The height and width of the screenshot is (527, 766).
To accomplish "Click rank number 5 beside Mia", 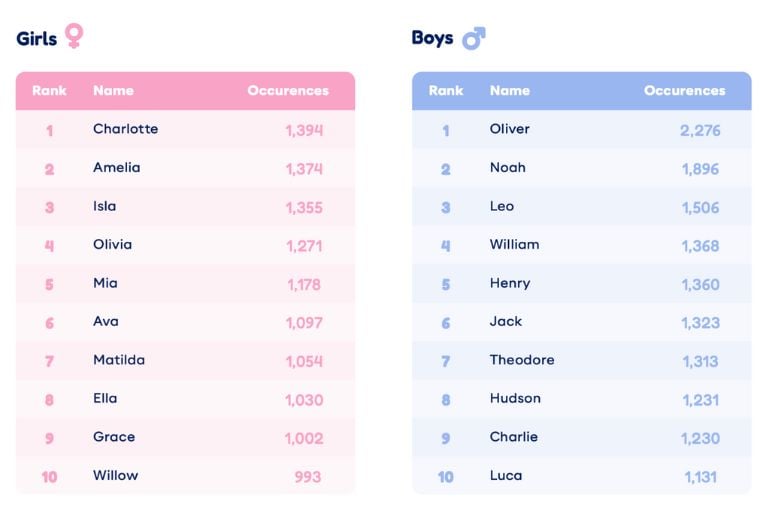I will tap(49, 284).
